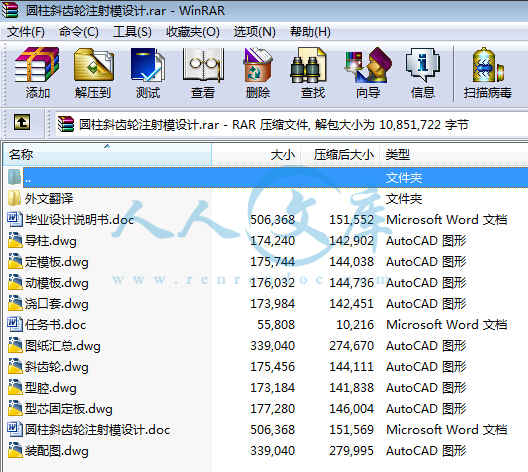The image size is (528, 472).
Task: Click the 解压到 (Extract To) toolbar icon
Action: 93,65
